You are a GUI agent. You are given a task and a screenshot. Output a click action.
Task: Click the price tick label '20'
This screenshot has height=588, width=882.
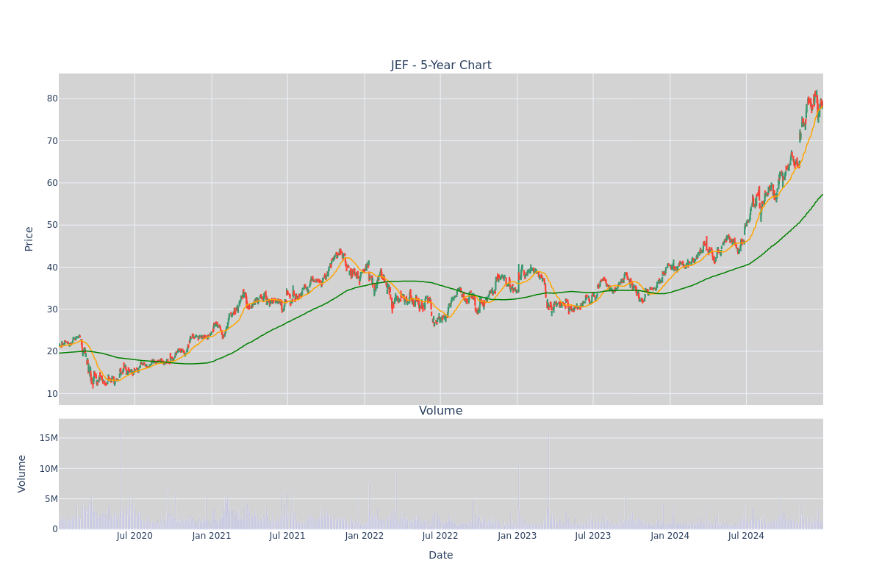[x=52, y=351]
